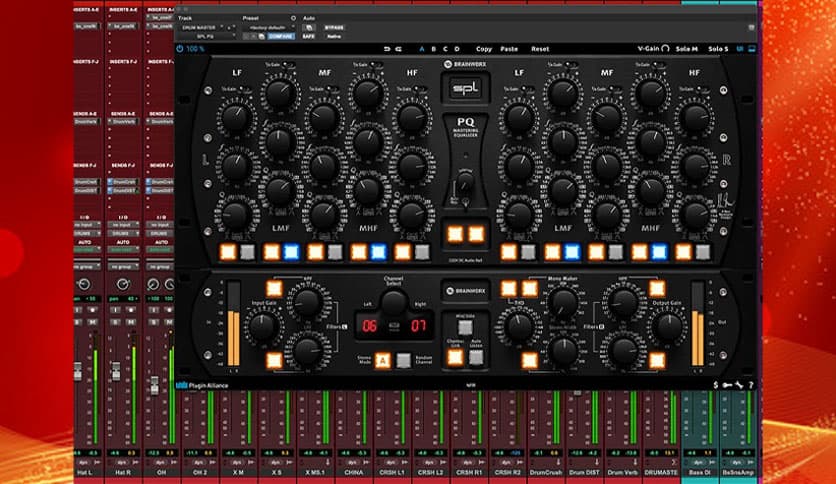Image resolution: width=836 pixels, height=484 pixels.
Task: Click the question mark help icon
Action: pos(751,385)
